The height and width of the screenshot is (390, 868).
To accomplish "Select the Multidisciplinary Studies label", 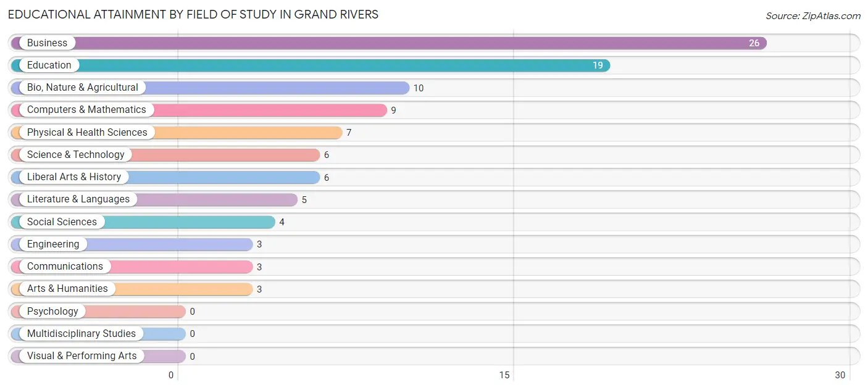I will pos(81,334).
